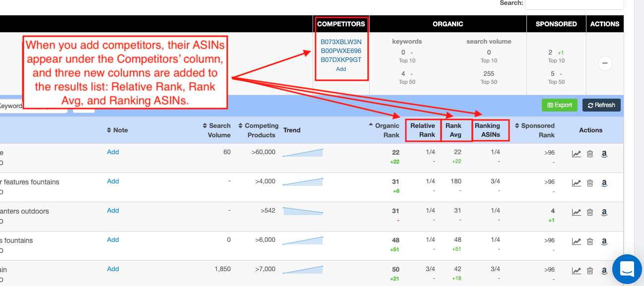Open competitor ASIN B07DXKP9GT

pyautogui.click(x=341, y=60)
